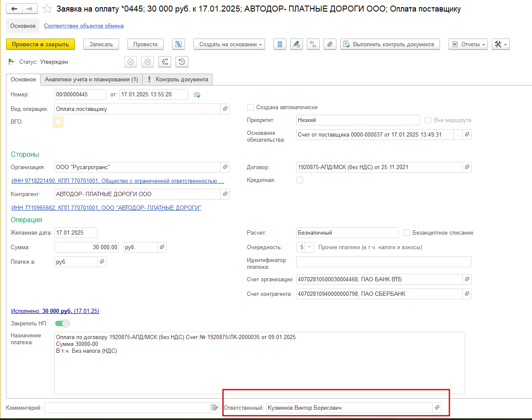532x420 pixels.
Task: Toggle the Кредитная checkbox
Action: tap(300, 180)
